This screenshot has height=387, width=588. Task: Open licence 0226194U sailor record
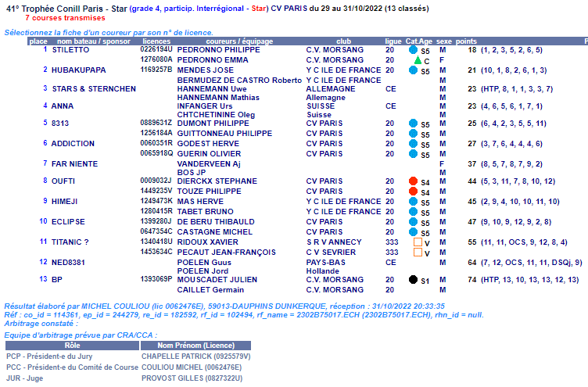point(156,49)
